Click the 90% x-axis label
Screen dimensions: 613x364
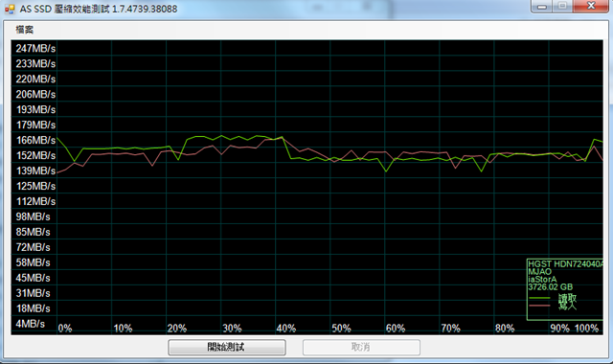(x=559, y=328)
